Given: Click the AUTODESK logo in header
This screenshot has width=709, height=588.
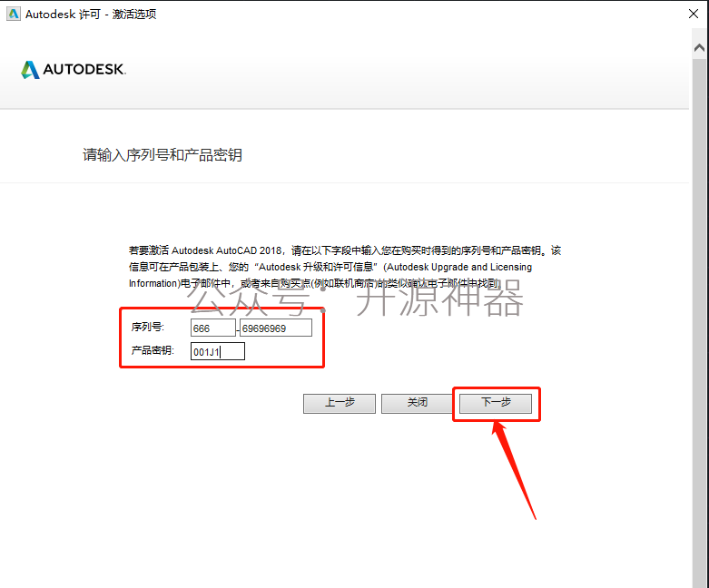Looking at the screenshot, I should tap(74, 70).
